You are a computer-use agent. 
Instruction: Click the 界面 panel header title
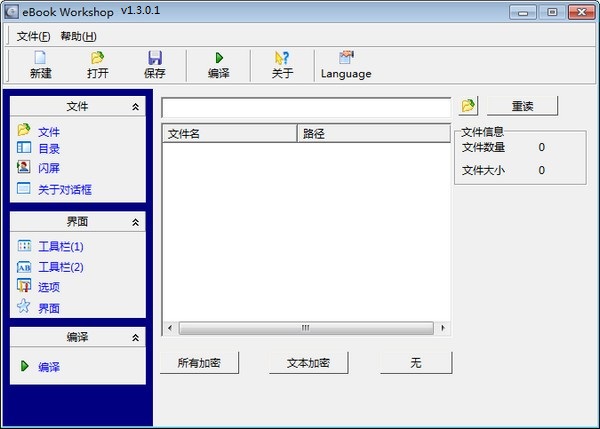tap(77, 222)
